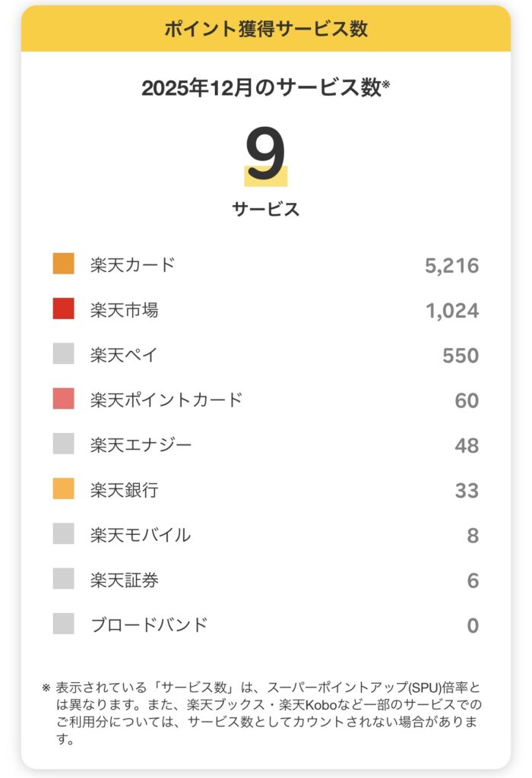Click the gray swatch beside 楽天エナジー

click(64, 444)
